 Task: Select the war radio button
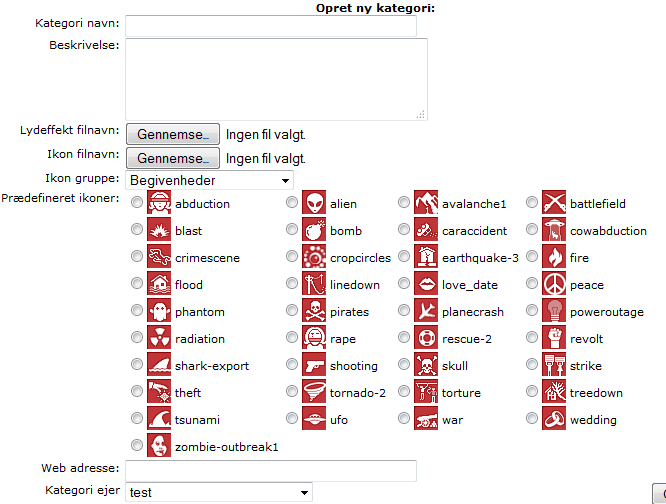tap(404, 418)
